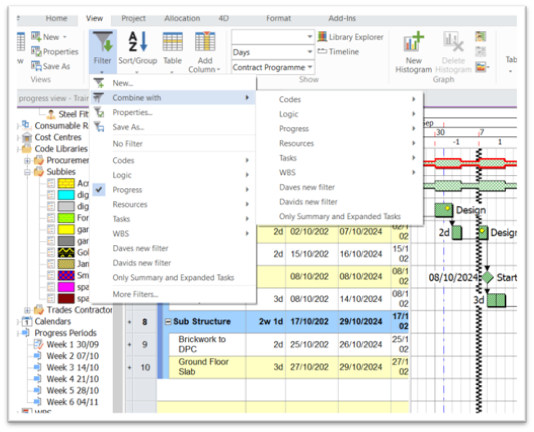Click the dark red code swatch
Viewport: 534px width, 432px height.
coord(66,299)
